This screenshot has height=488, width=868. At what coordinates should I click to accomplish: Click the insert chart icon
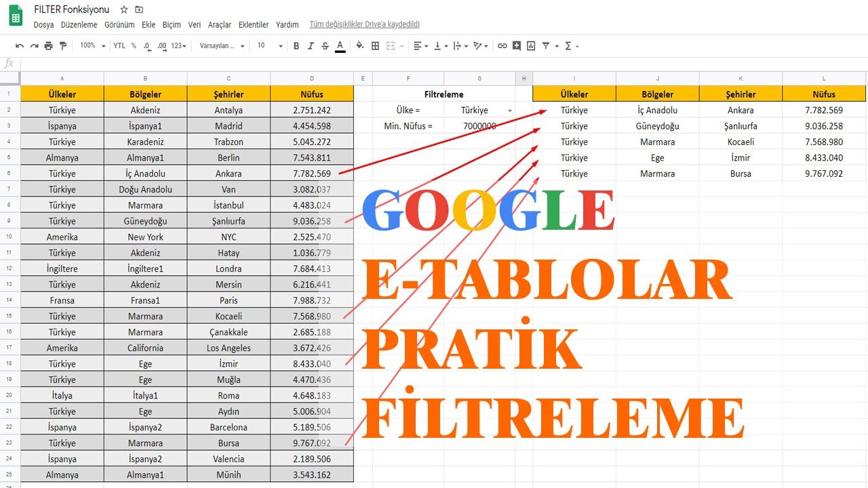[x=531, y=46]
